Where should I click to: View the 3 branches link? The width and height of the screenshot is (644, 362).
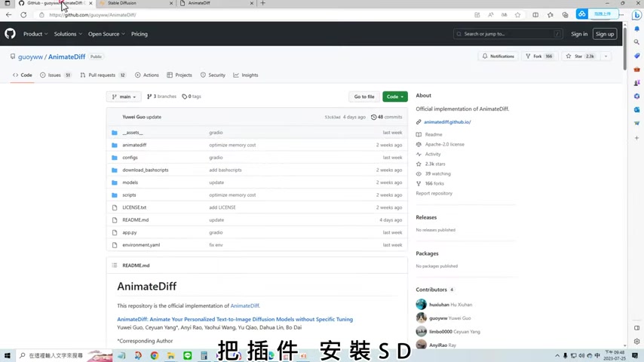[161, 97]
